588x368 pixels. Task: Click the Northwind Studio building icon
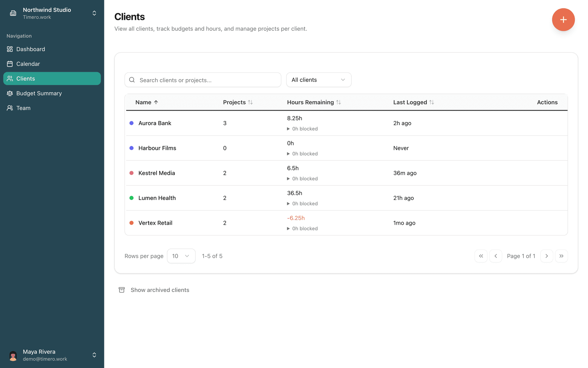pos(13,13)
